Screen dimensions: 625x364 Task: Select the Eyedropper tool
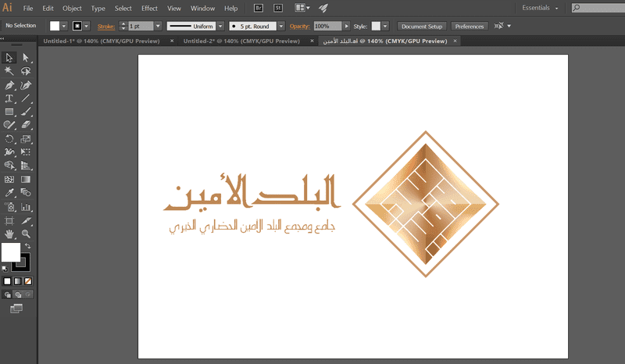click(x=9, y=193)
